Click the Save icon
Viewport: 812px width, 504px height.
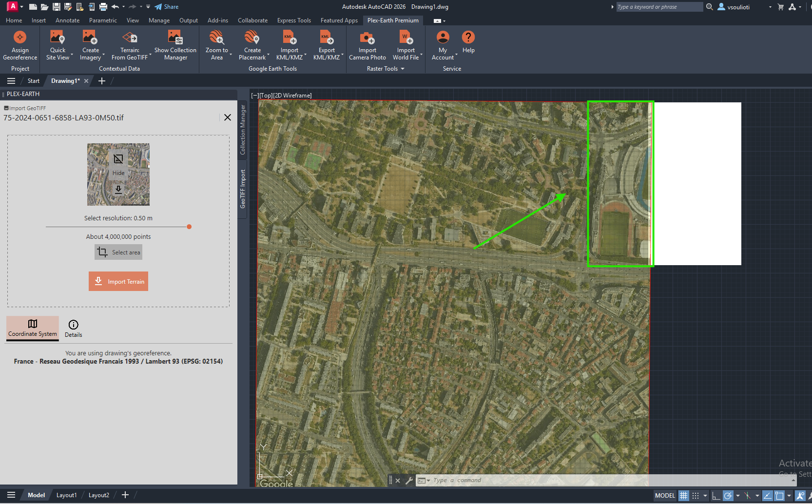(x=57, y=7)
